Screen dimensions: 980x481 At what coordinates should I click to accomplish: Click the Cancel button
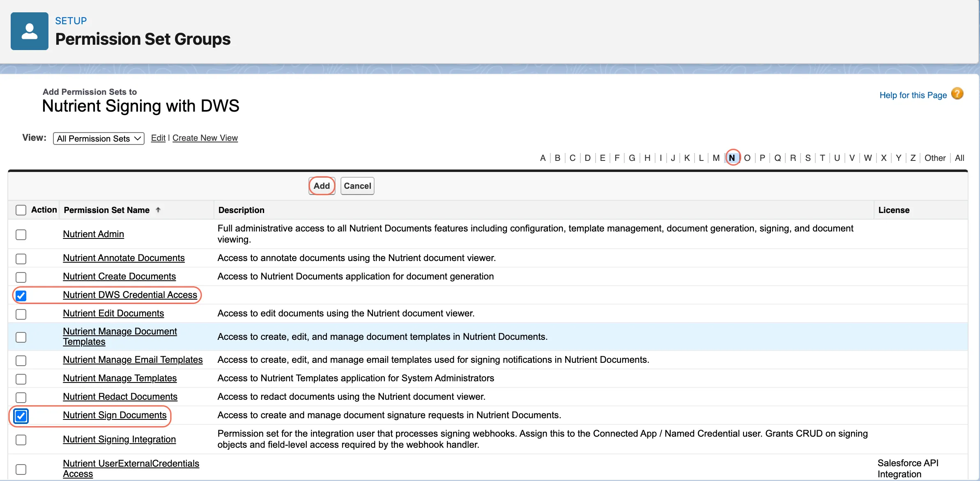point(357,186)
